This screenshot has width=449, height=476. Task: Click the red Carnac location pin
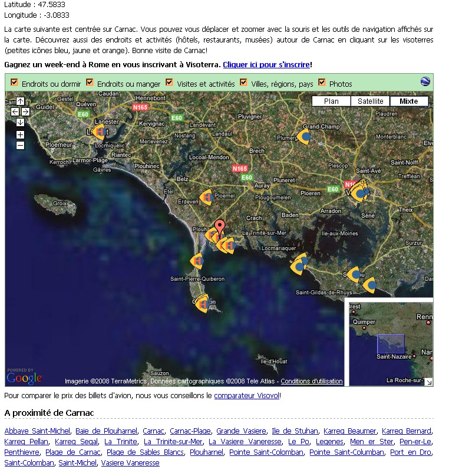coord(220,226)
